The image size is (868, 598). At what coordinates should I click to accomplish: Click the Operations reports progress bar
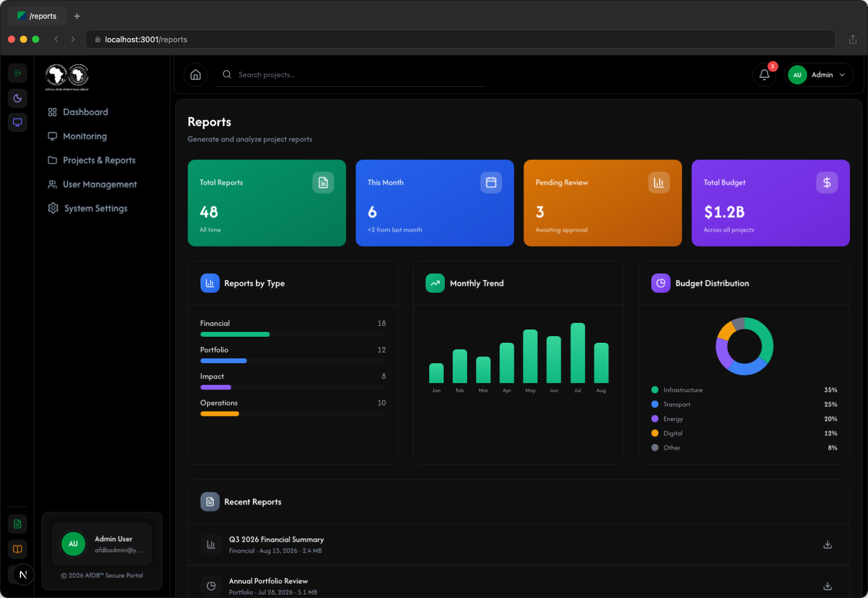click(x=293, y=414)
